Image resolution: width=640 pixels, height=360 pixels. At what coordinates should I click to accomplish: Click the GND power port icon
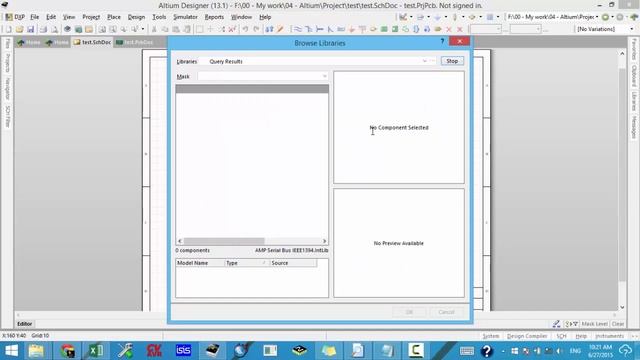351,29
